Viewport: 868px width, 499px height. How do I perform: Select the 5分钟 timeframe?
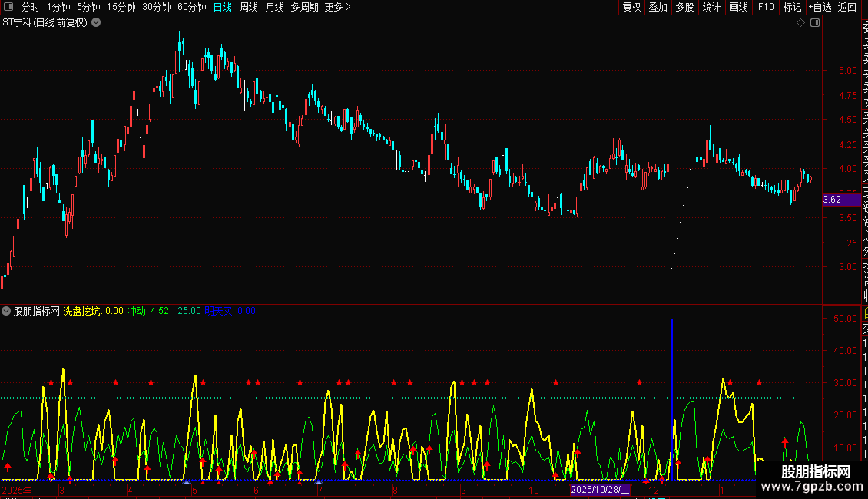click(x=88, y=7)
